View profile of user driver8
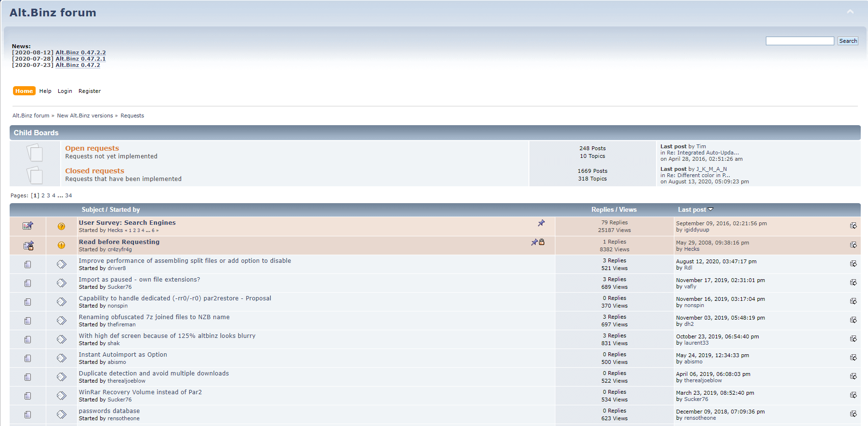Screen dimensions: 868x426 (117, 268)
